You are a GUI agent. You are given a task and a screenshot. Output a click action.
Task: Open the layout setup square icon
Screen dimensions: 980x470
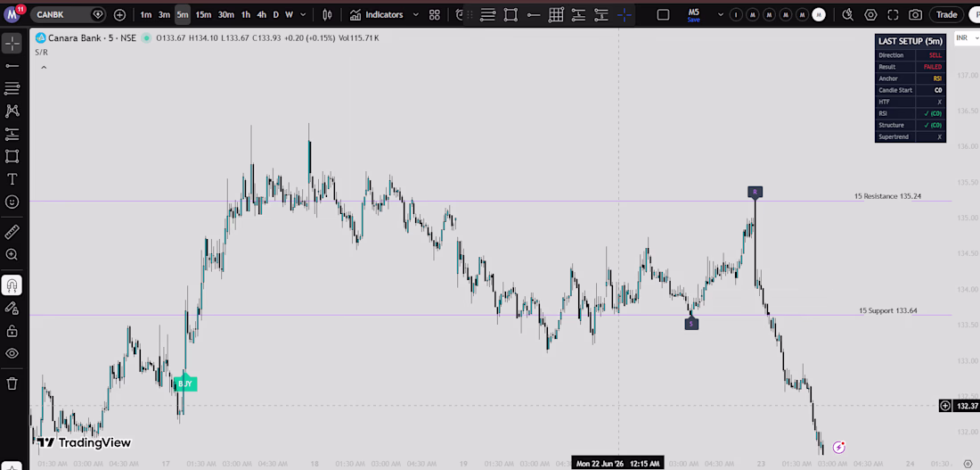[663, 14]
